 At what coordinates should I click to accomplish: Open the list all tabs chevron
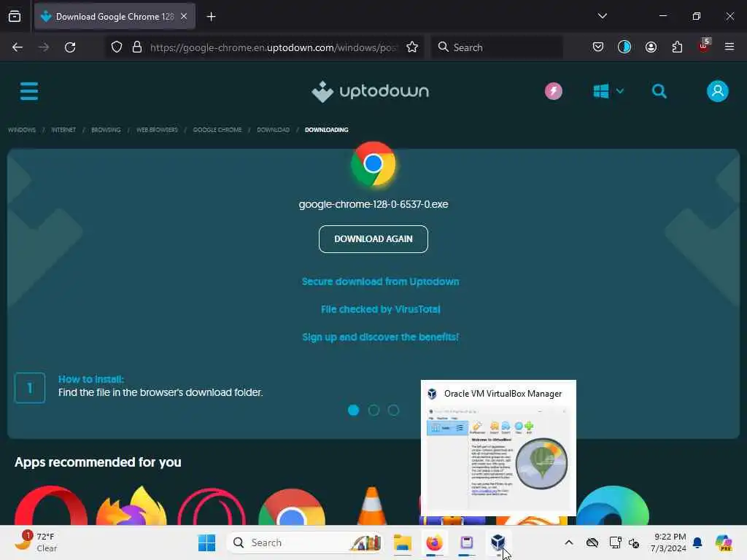tap(602, 16)
